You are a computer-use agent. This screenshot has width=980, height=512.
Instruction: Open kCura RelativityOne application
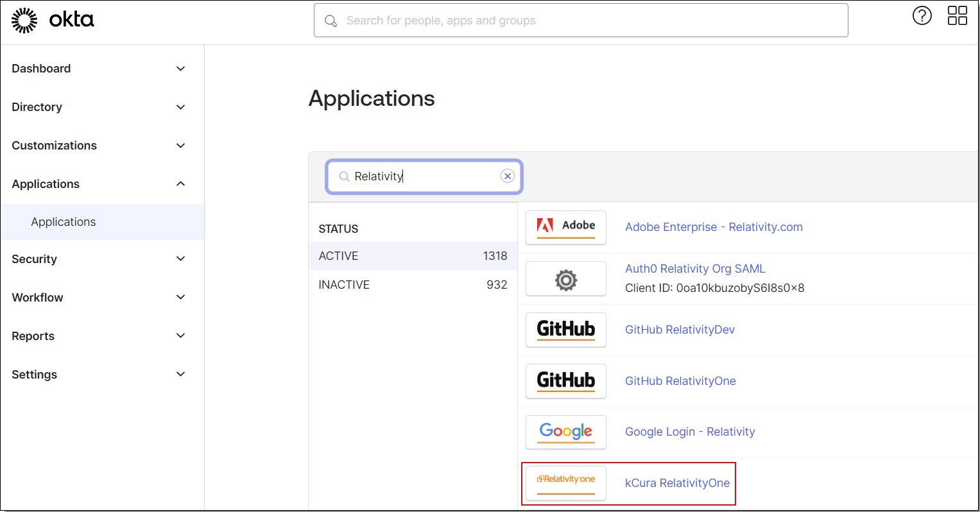[x=677, y=483]
